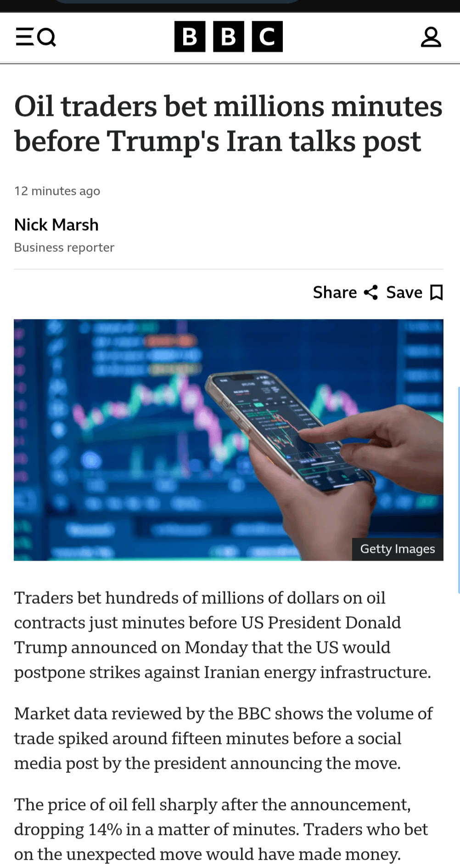Click the article headline about oil traders
460x868 pixels.
[x=228, y=123]
